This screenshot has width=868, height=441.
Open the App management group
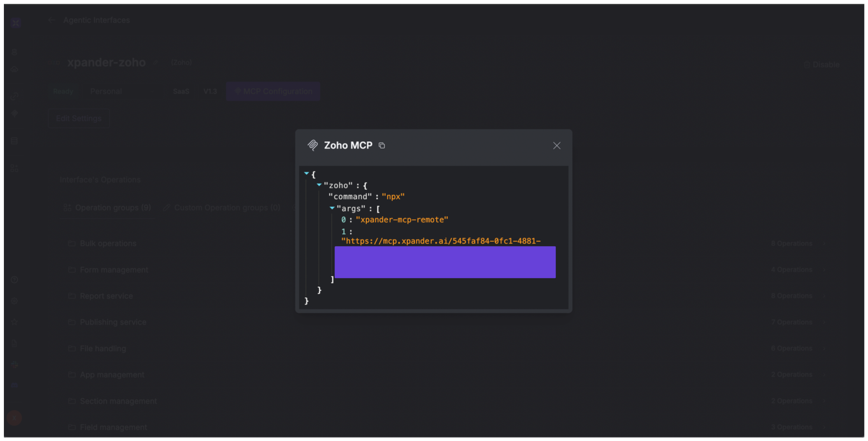tap(447, 375)
